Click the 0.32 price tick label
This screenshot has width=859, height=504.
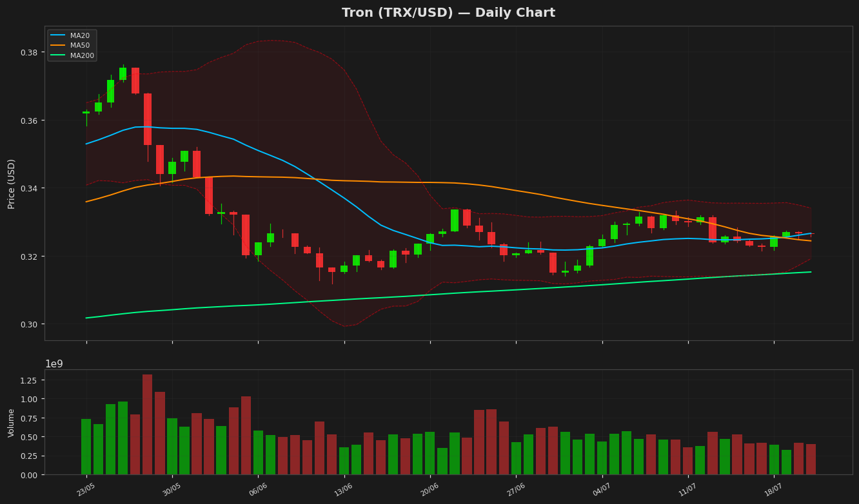click(x=28, y=257)
